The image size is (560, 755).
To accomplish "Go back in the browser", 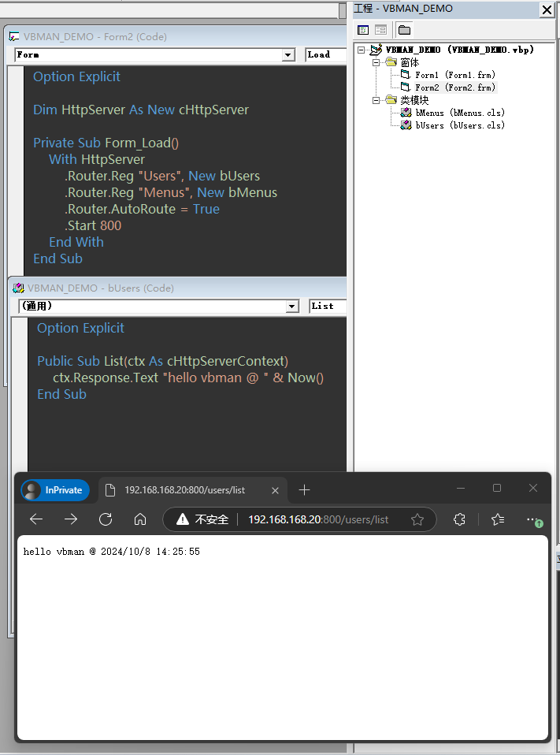I will click(x=36, y=519).
